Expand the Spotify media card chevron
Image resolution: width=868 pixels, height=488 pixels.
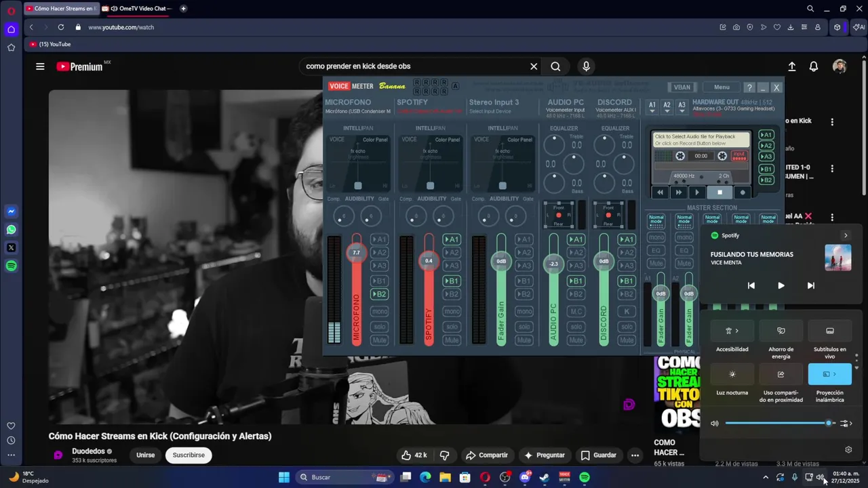pyautogui.click(x=845, y=235)
